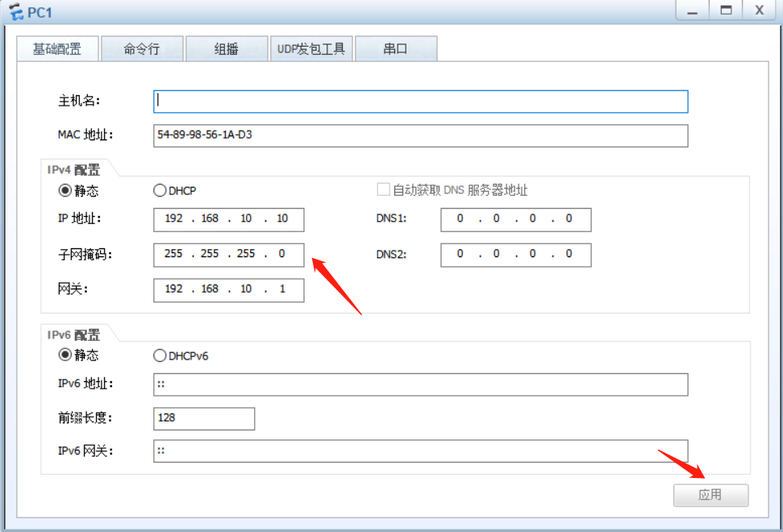Click the 主机名 input field
This screenshot has width=783, height=532.
pyautogui.click(x=420, y=102)
